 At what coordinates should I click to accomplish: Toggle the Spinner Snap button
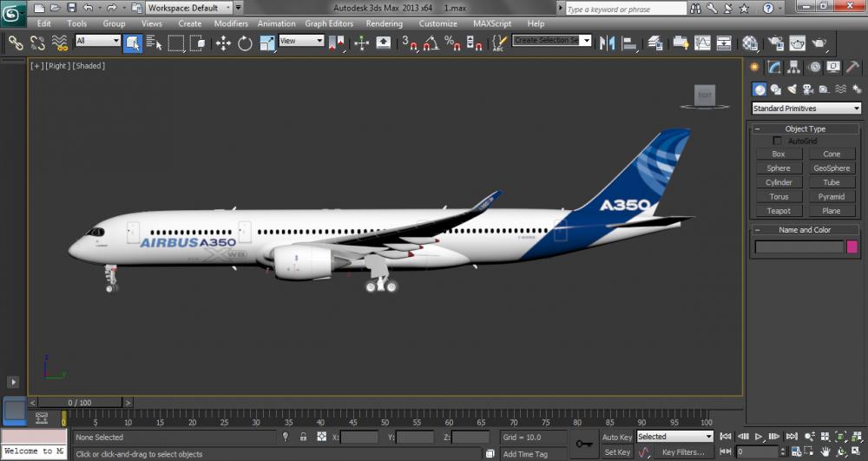pos(474,43)
